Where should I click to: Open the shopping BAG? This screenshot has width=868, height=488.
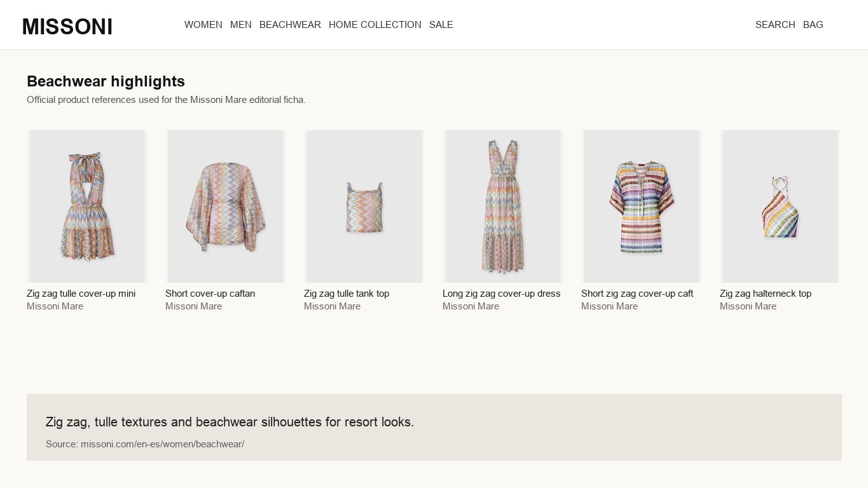(813, 25)
